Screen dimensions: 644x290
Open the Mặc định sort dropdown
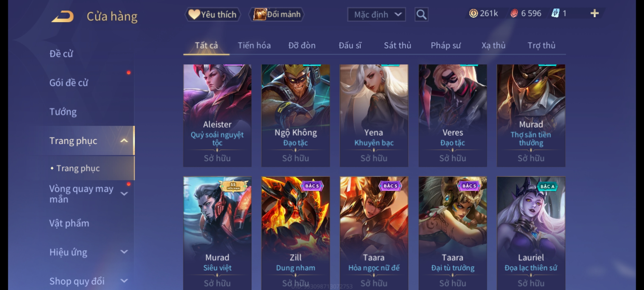[x=376, y=15]
